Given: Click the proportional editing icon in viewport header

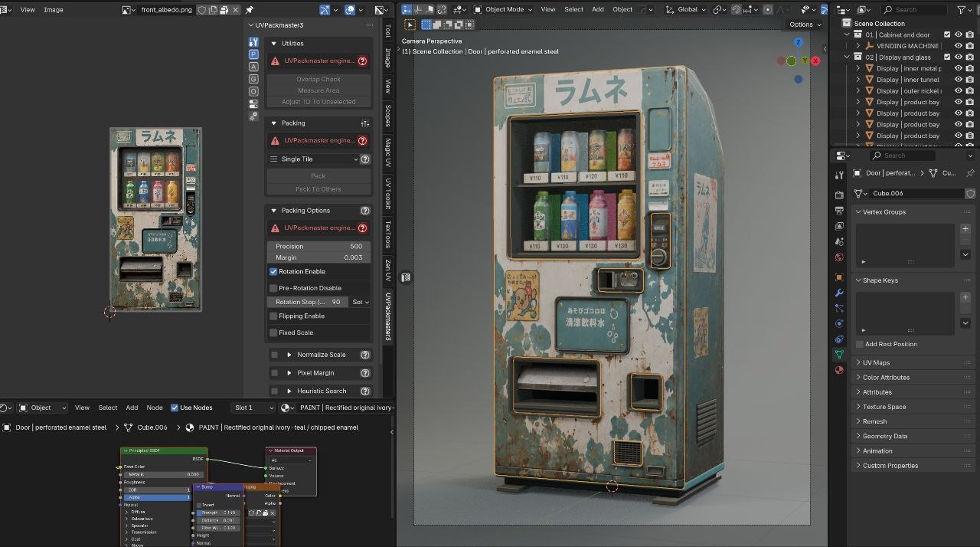Looking at the screenshot, I should pos(768,9).
